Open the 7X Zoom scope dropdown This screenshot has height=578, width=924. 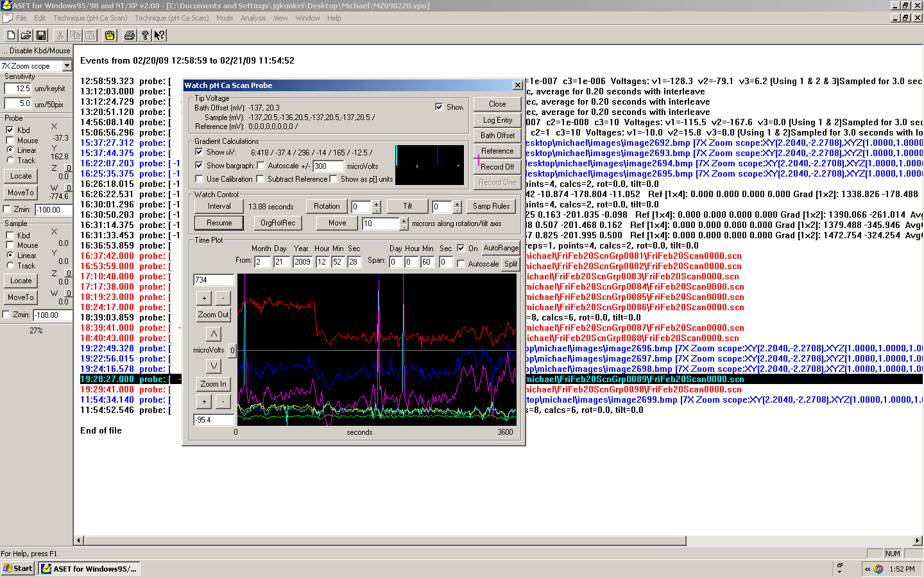coord(67,66)
